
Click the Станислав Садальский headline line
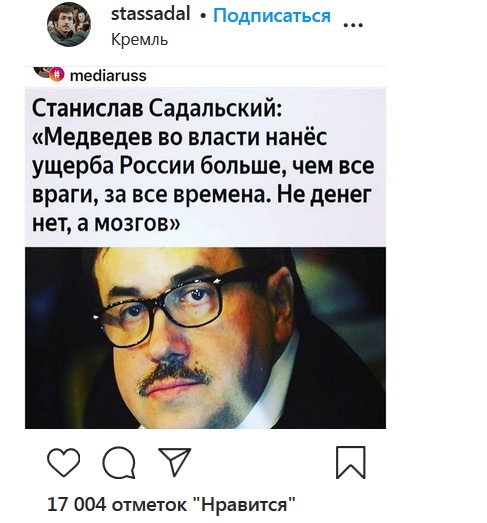157,108
